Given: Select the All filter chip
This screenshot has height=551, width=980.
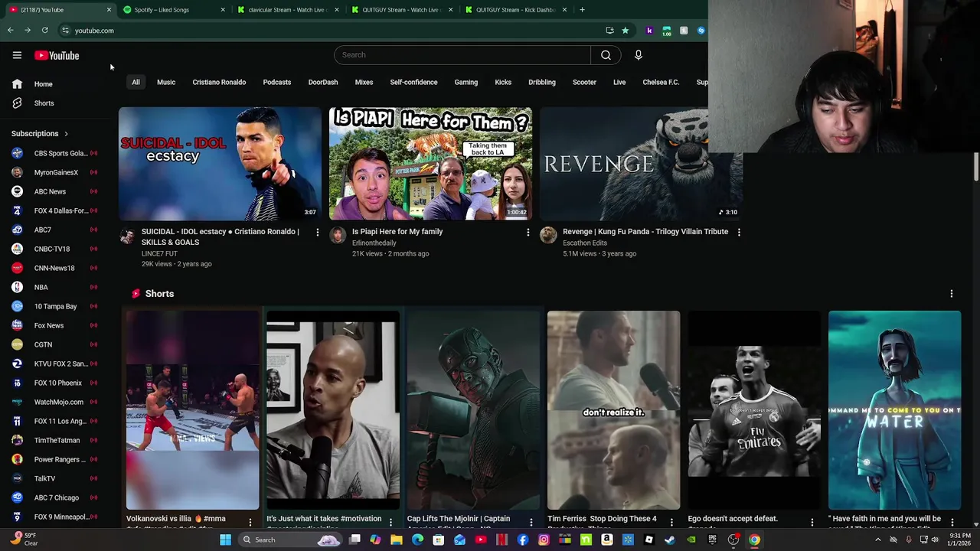Looking at the screenshot, I should [136, 82].
